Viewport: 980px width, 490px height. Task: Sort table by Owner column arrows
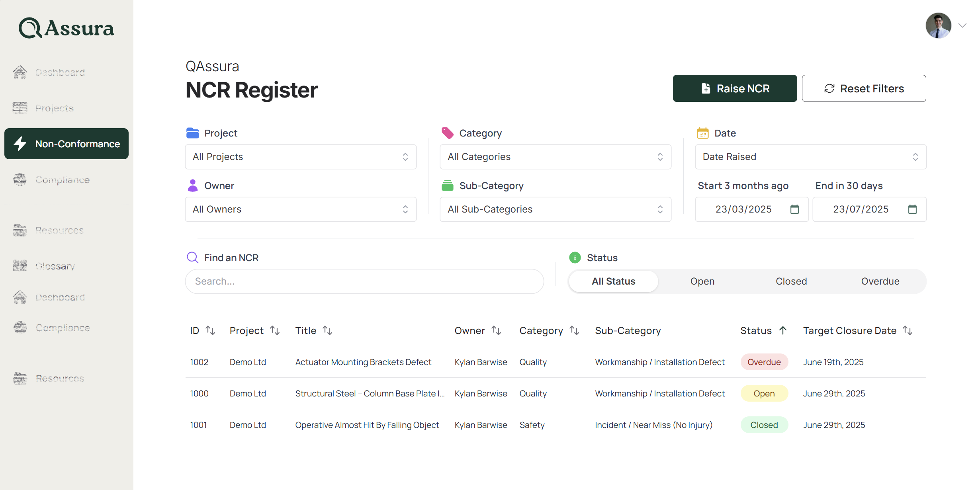tap(496, 330)
